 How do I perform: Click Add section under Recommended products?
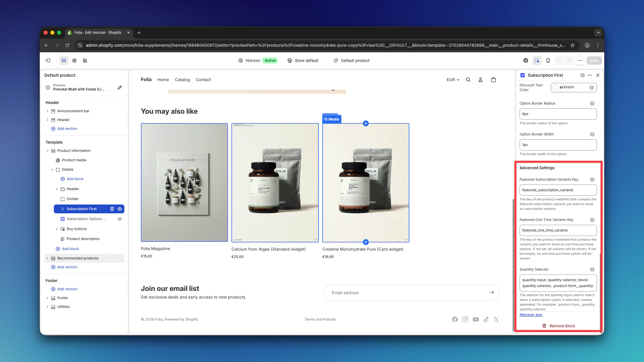[64, 267]
